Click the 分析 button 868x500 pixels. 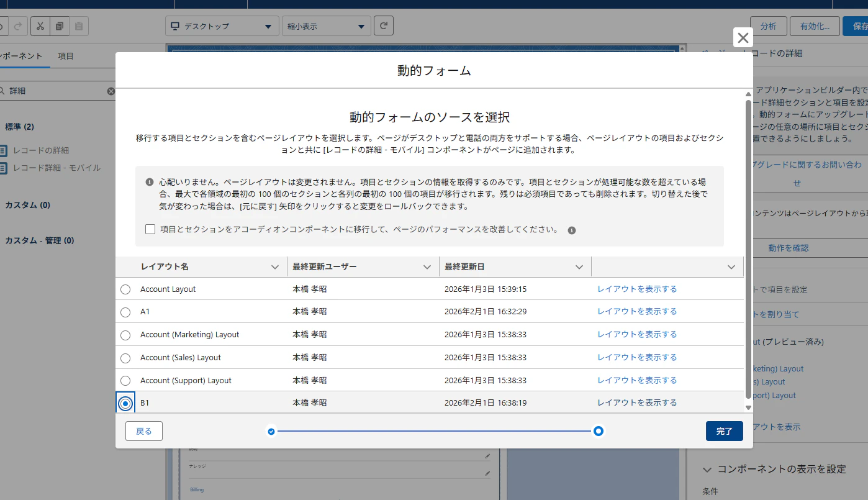769,26
